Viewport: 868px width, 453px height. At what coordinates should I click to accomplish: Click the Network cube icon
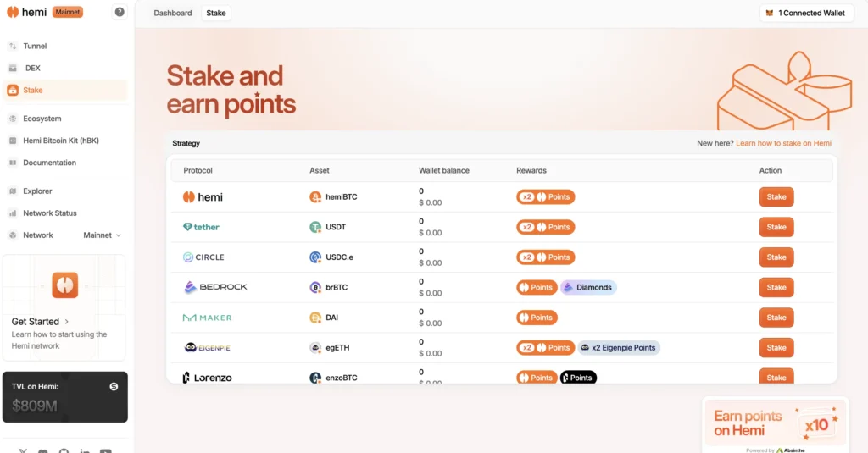[13, 235]
